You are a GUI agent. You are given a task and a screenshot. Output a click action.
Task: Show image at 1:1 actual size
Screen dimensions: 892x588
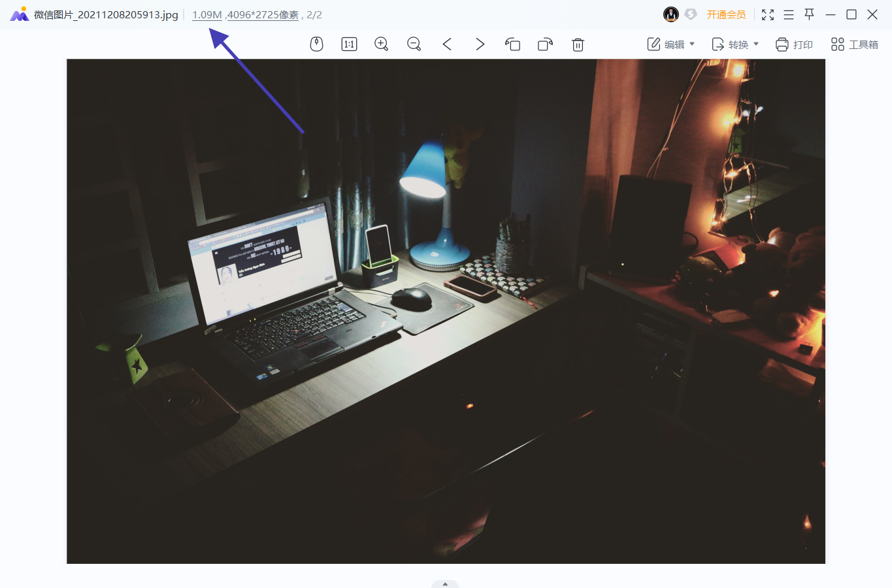tap(349, 44)
